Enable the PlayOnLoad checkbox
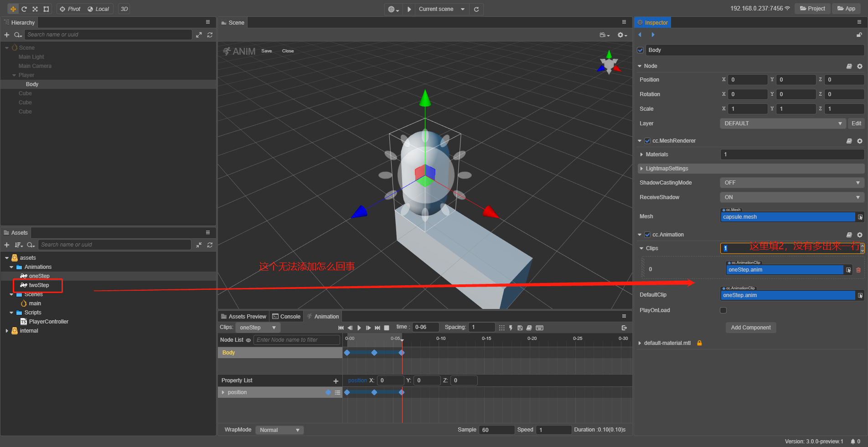The image size is (868, 447). (x=723, y=310)
